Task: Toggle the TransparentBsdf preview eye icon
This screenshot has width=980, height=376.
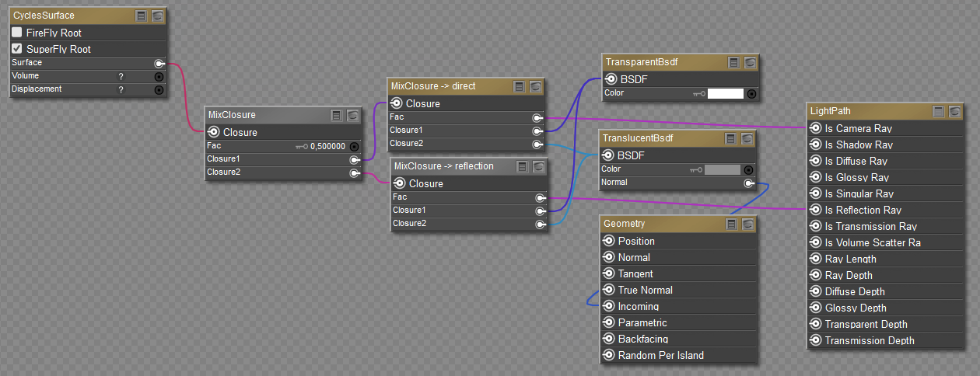Action: coord(751,62)
